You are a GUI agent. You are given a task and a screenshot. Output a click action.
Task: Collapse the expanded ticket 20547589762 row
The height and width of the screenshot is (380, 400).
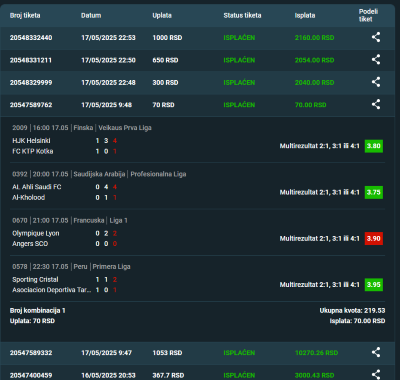(197, 105)
